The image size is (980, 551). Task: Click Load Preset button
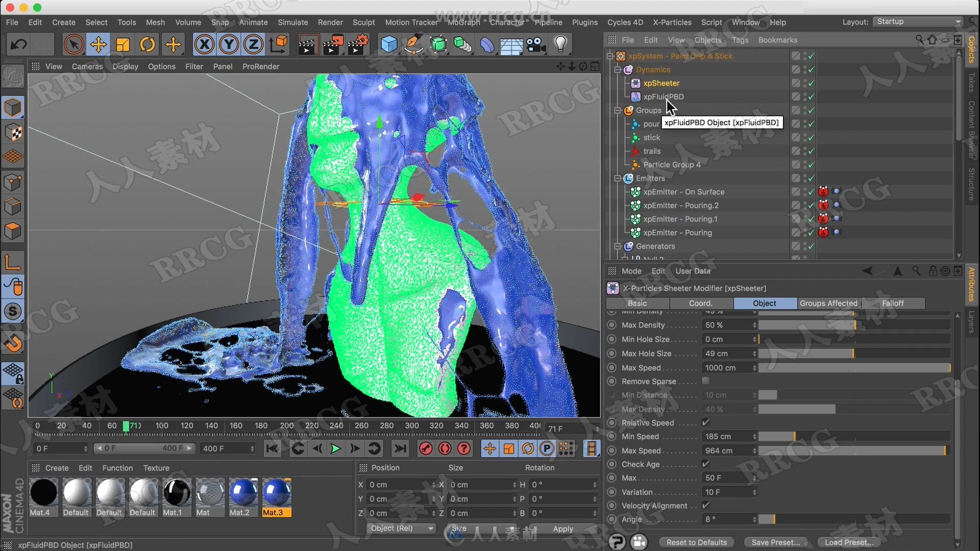849,542
